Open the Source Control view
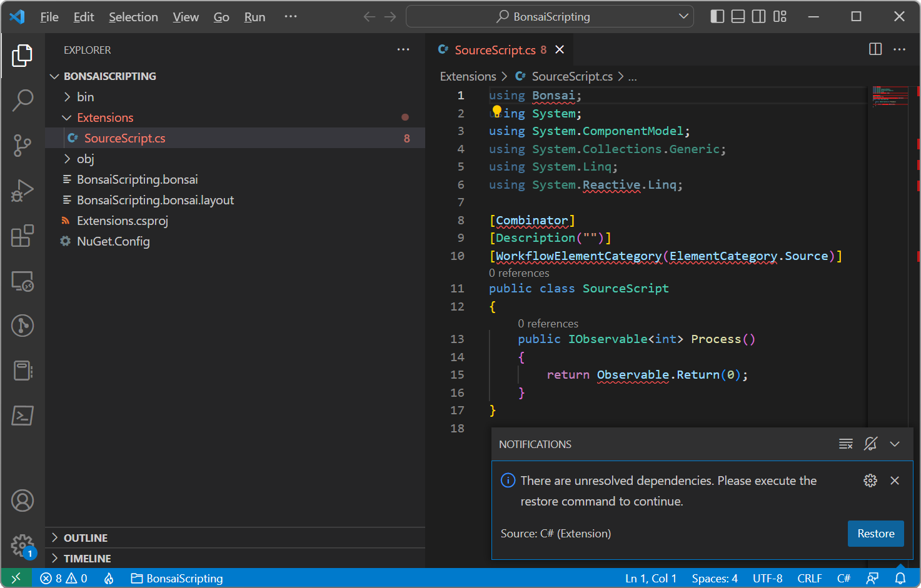Viewport: 921px width, 588px height. click(23, 146)
